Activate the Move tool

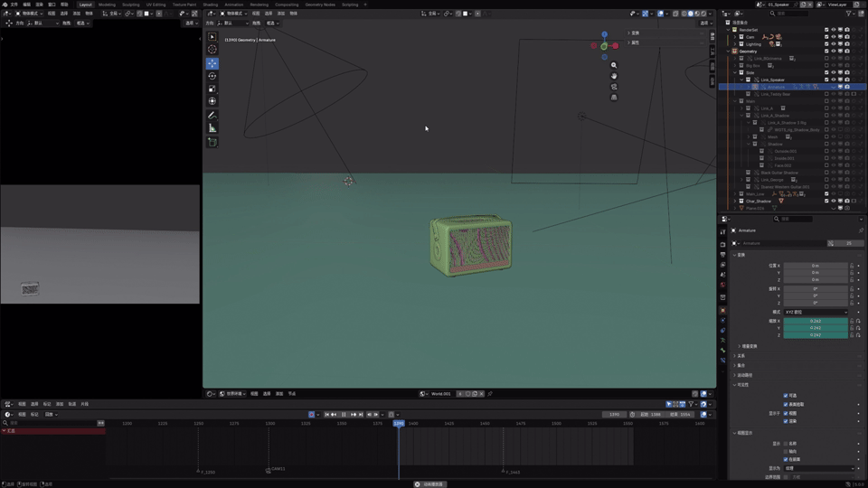click(x=212, y=63)
